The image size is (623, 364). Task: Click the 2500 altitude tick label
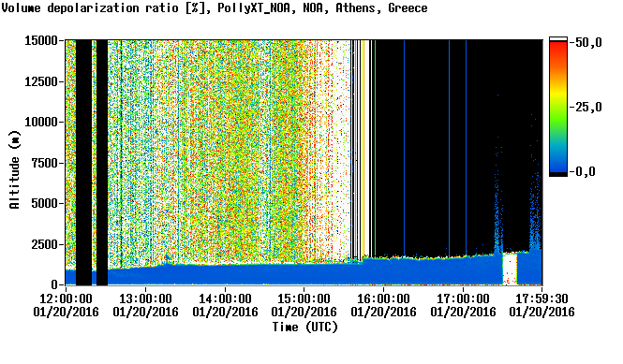(x=44, y=244)
